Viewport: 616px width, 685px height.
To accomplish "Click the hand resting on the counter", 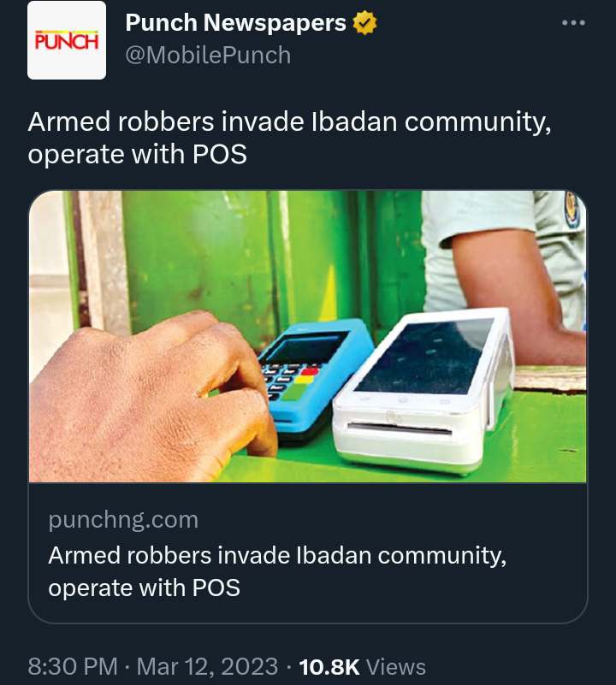I will point(149,393).
